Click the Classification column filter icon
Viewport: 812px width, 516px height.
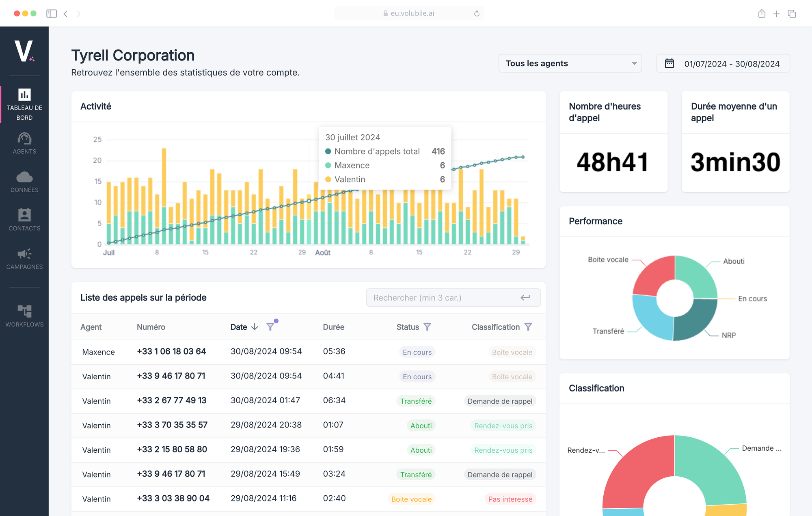(x=528, y=327)
